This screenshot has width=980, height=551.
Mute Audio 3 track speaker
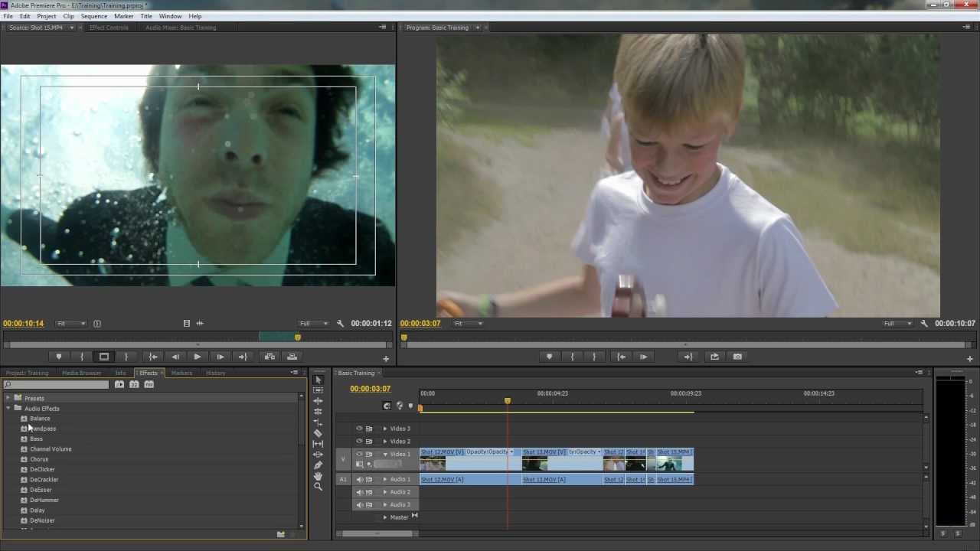click(359, 505)
